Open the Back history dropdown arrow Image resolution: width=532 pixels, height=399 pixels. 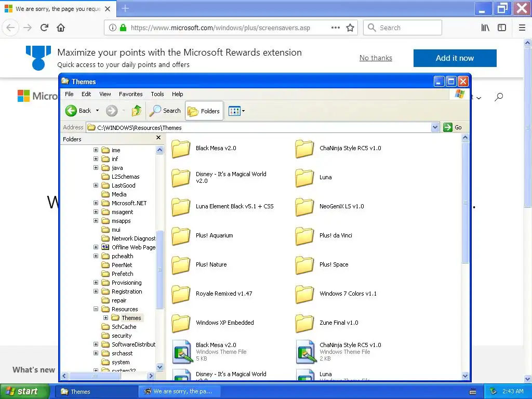click(97, 111)
